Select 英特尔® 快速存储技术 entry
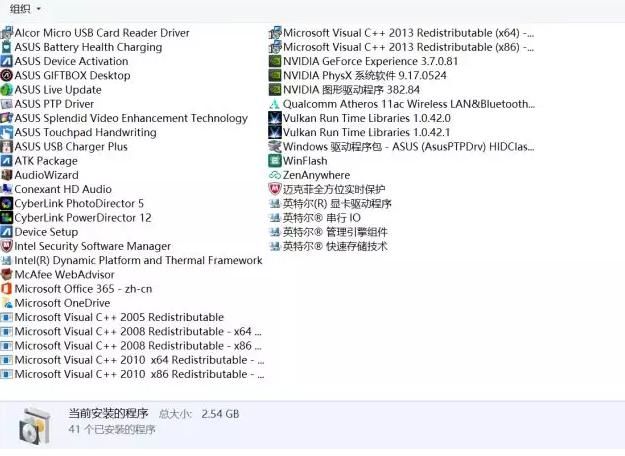Image resolution: width=625 pixels, height=456 pixels. pyautogui.click(x=329, y=246)
